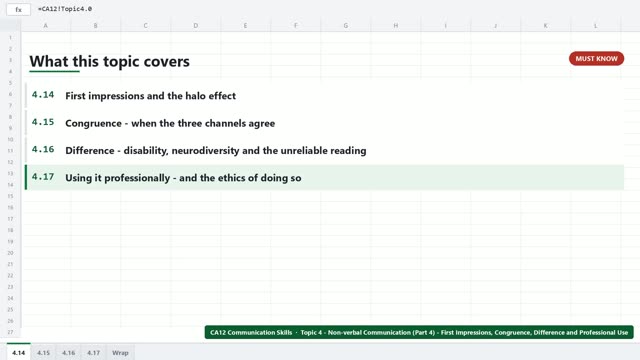The width and height of the screenshot is (640, 360).
Task: Click the 4.15 topic number label
Action: click(43, 122)
